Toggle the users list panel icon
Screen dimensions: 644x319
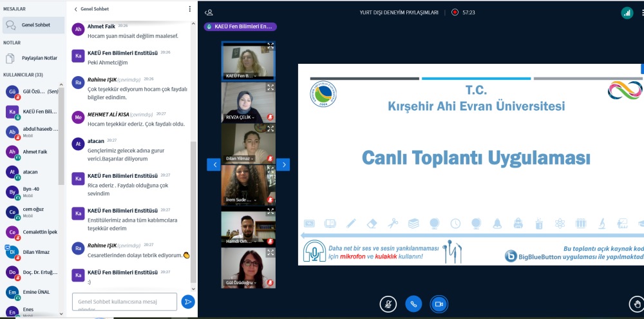[209, 12]
